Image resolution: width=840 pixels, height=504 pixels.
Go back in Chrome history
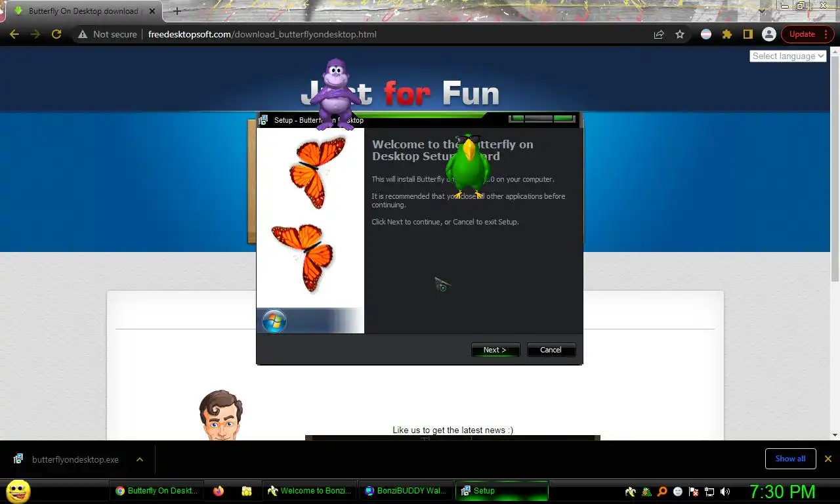pos(14,34)
